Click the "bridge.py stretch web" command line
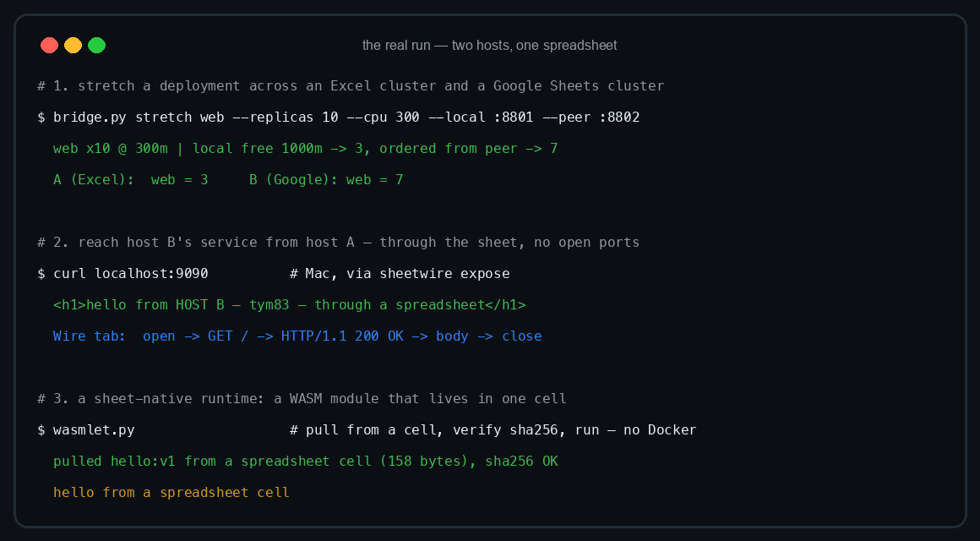The image size is (980, 541). click(338, 117)
